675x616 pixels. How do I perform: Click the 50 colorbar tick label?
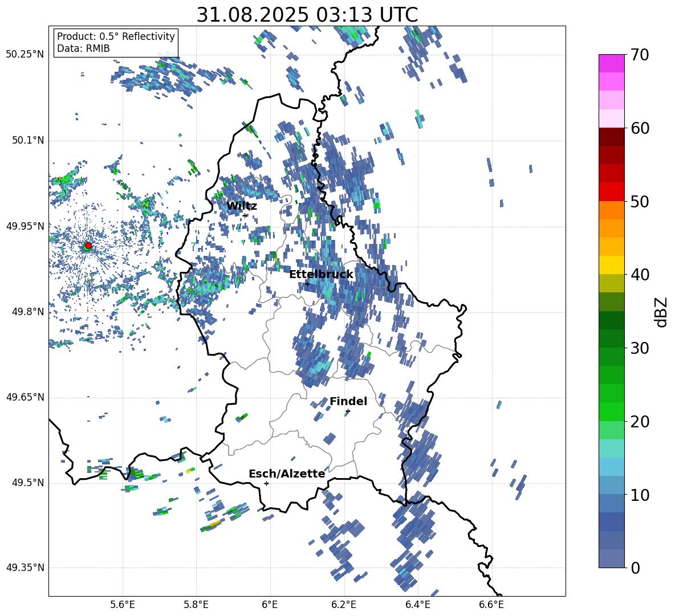(x=640, y=202)
